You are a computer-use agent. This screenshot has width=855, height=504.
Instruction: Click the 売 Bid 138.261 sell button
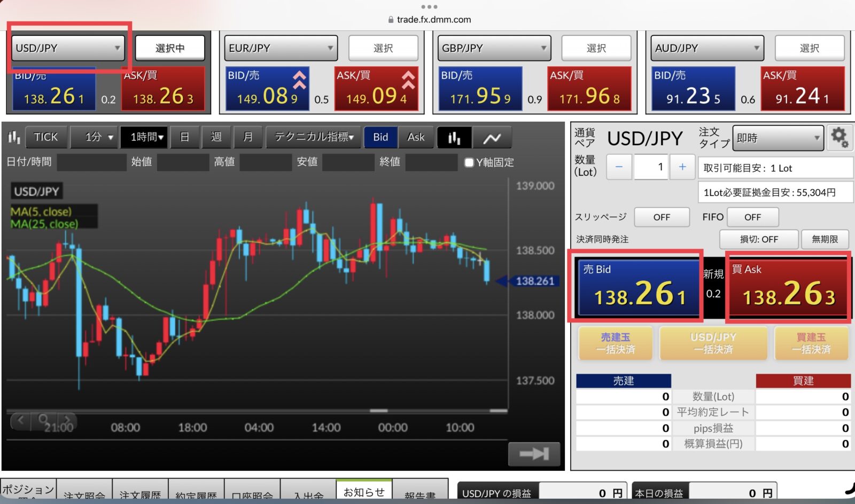639,287
